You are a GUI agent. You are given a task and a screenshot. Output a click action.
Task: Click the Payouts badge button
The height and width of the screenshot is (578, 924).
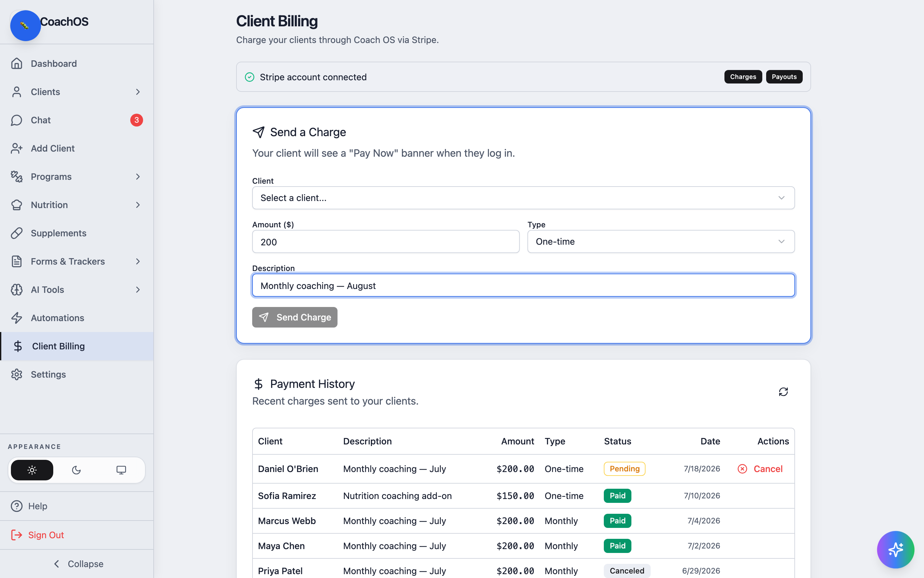point(784,77)
